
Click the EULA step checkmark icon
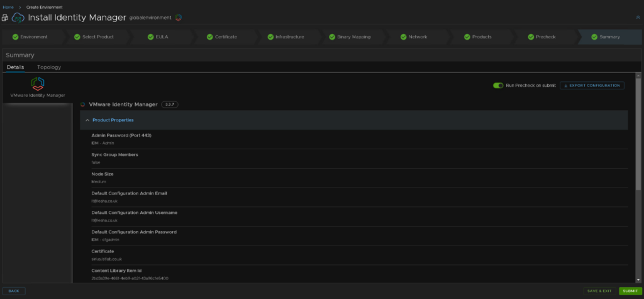pos(150,37)
